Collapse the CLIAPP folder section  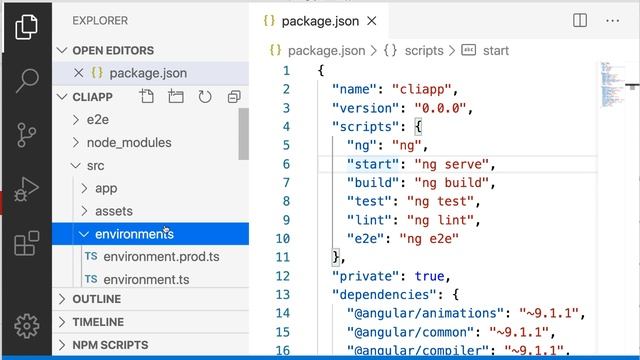(x=62, y=97)
